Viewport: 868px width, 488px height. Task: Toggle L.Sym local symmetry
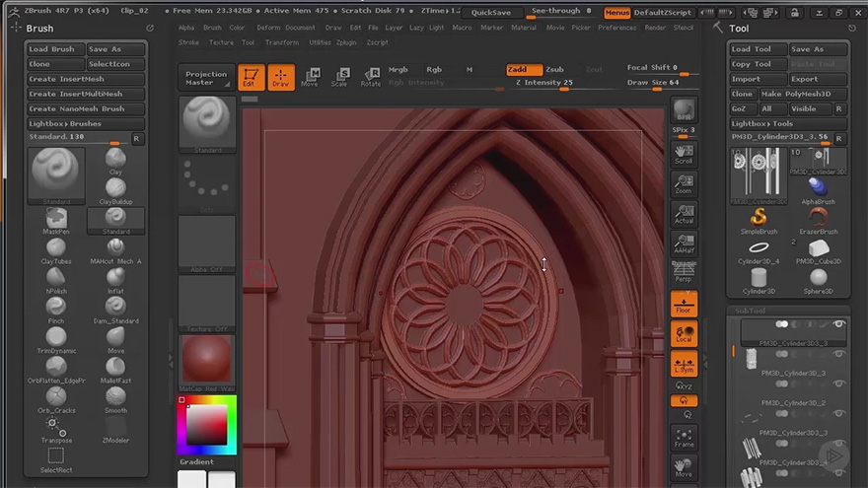click(684, 364)
